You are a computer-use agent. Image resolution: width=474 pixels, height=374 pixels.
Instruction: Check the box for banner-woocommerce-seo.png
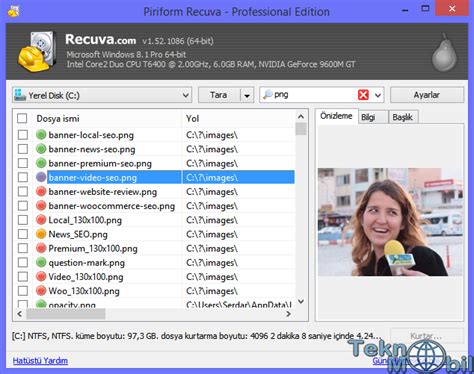pyautogui.click(x=23, y=205)
